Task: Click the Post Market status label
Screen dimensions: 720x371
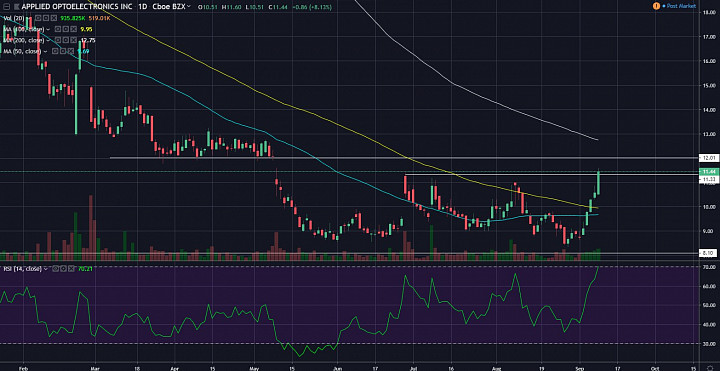Action: 682,6
